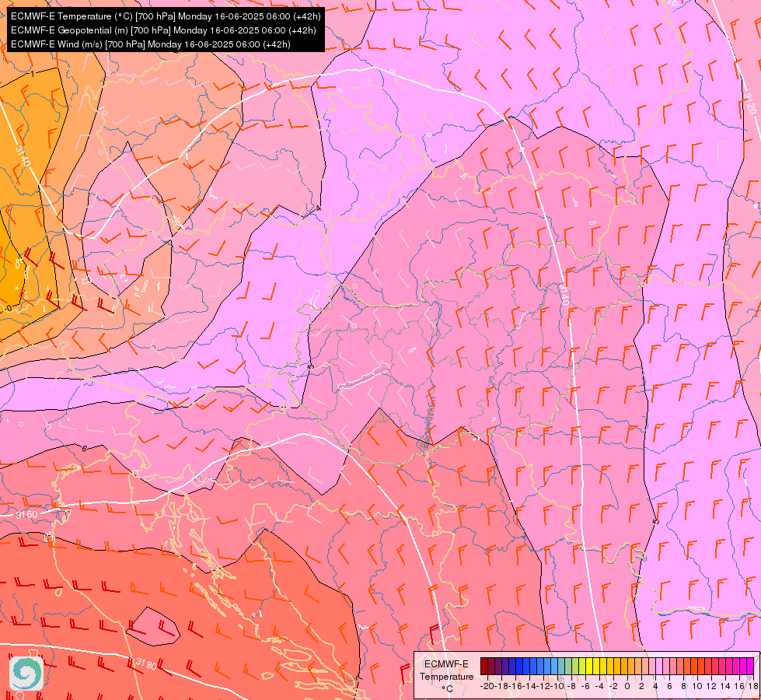
Task: Click the legend label '10'
Action: (697, 686)
